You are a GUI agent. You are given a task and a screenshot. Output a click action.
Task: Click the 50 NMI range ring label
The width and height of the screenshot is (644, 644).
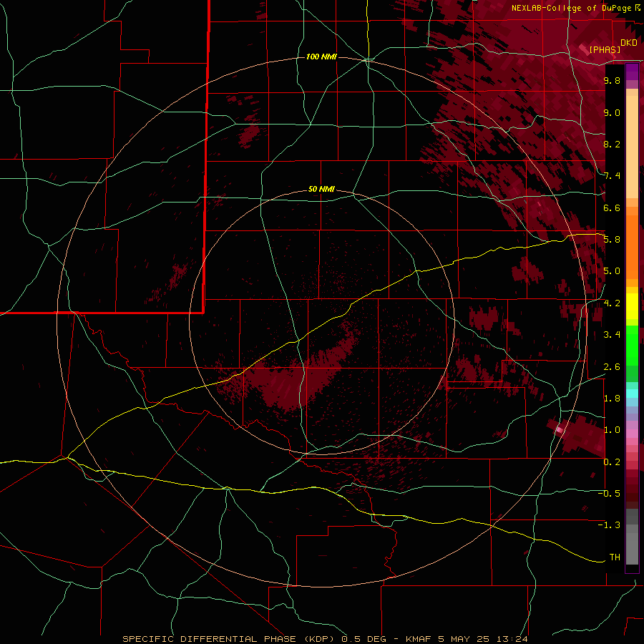pos(321,189)
